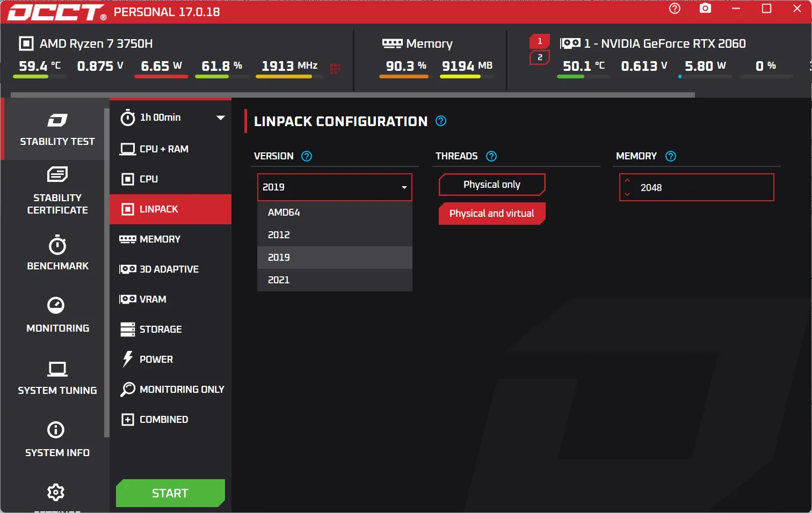Image resolution: width=812 pixels, height=513 pixels.
Task: Start the test with the green START button
Action: pyautogui.click(x=170, y=493)
